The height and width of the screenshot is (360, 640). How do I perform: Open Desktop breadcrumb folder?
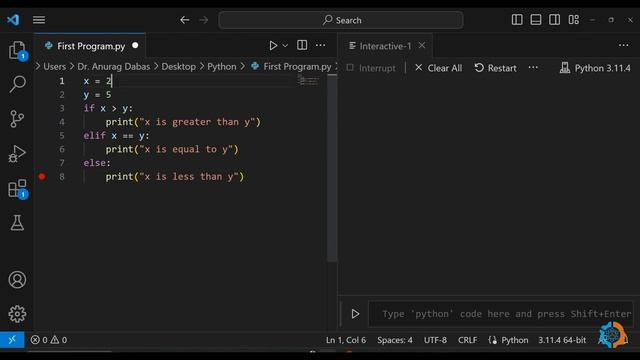click(178, 67)
